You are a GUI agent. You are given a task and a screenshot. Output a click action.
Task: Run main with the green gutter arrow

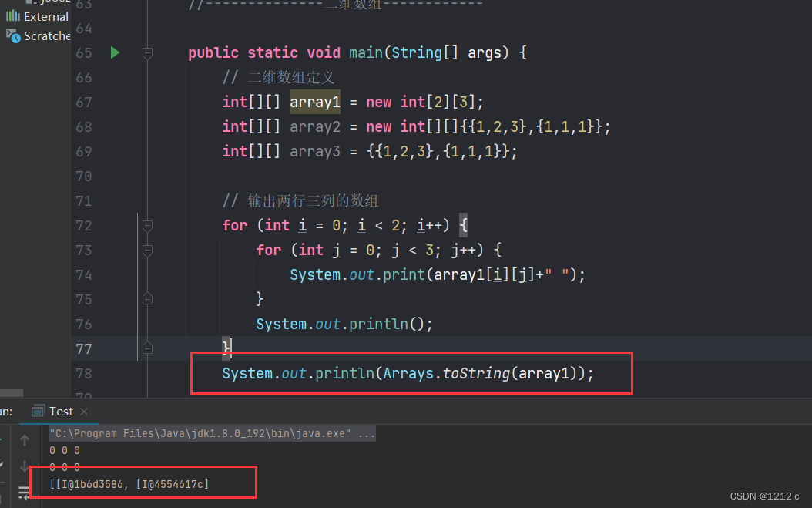pyautogui.click(x=115, y=52)
